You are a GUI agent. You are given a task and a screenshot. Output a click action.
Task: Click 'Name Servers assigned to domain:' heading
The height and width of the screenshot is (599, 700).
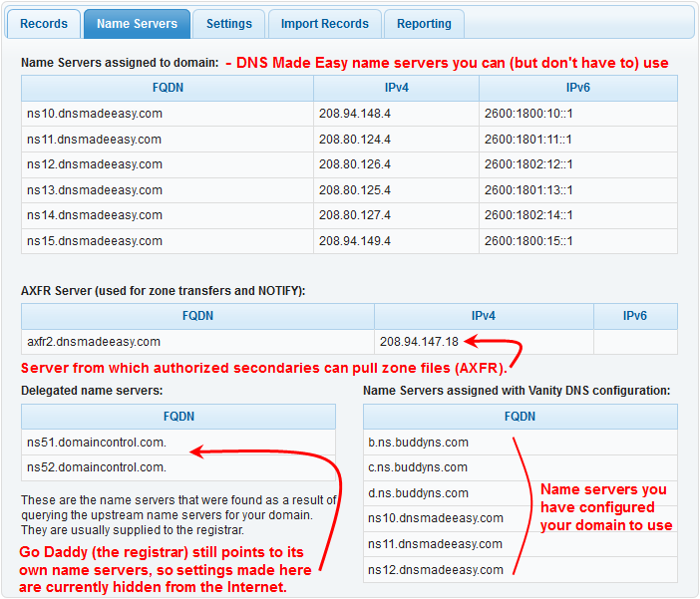coord(120,63)
